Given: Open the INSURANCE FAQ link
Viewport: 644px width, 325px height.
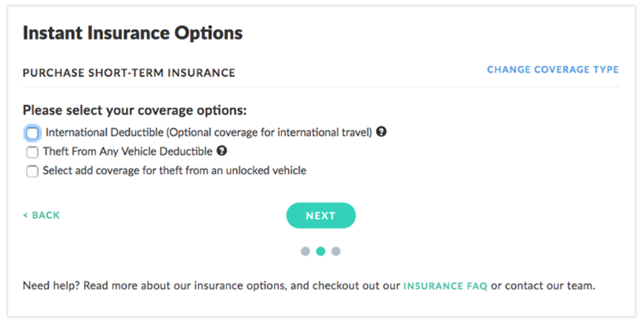Looking at the screenshot, I should click(x=445, y=286).
